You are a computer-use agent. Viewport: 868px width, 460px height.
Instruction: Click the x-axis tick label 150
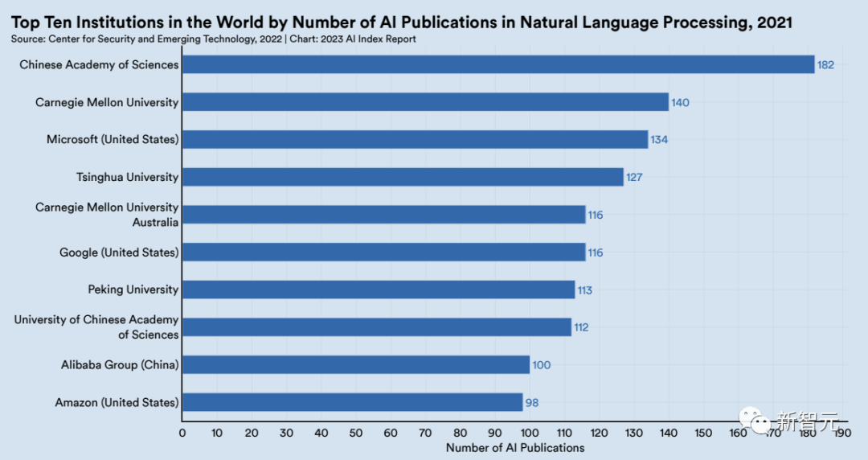pyautogui.click(x=703, y=433)
